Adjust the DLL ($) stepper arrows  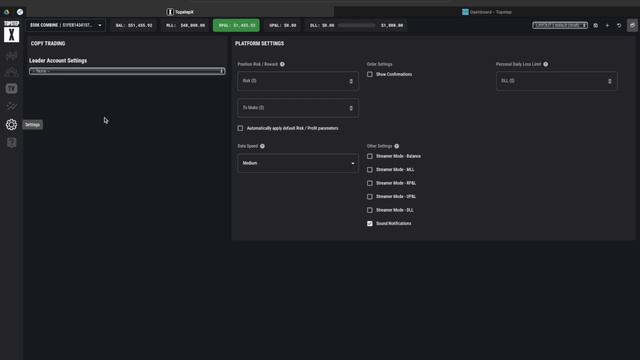(610, 81)
